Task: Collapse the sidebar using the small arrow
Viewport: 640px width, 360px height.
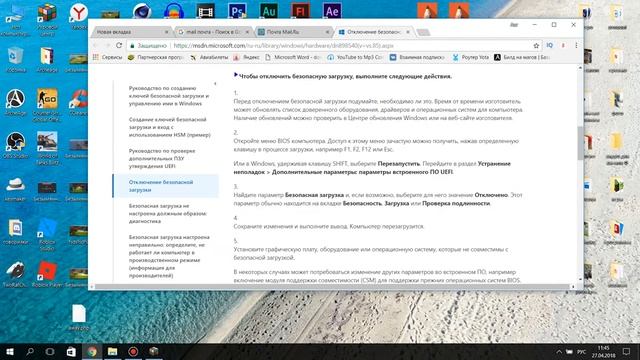Action: pyautogui.click(x=215, y=84)
